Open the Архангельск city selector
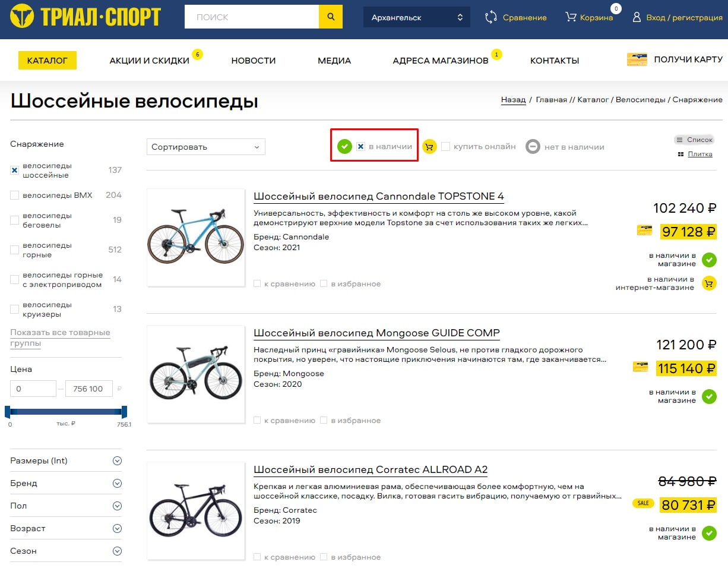 tap(416, 17)
